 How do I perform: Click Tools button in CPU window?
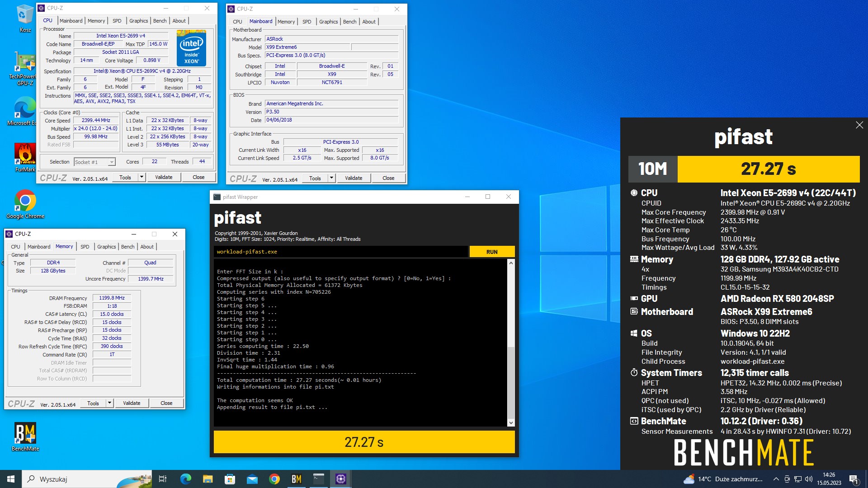click(x=125, y=177)
